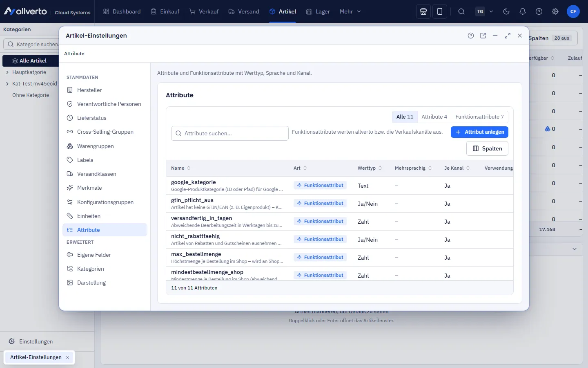Open the settings gear in top bar
This screenshot has height=368, width=588.
(x=555, y=11)
